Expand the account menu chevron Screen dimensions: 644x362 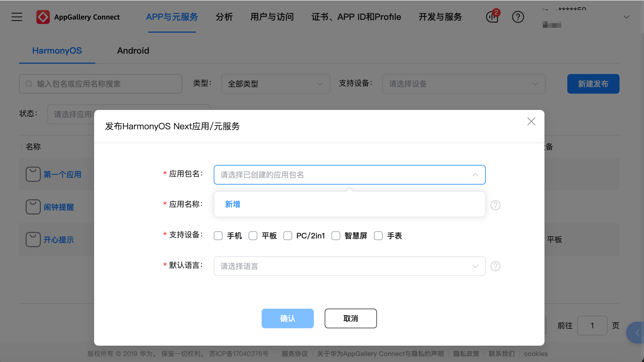626,17
